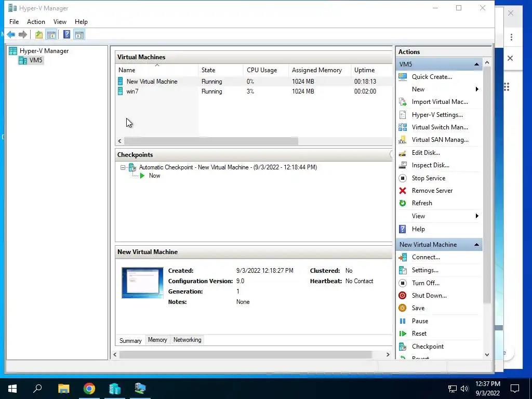
Task: Toggle the console tree toolbar icon
Action: (51, 34)
